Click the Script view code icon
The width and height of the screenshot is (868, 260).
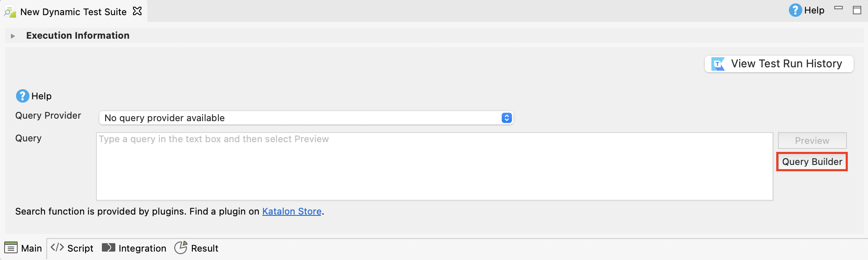pyautogui.click(x=58, y=248)
